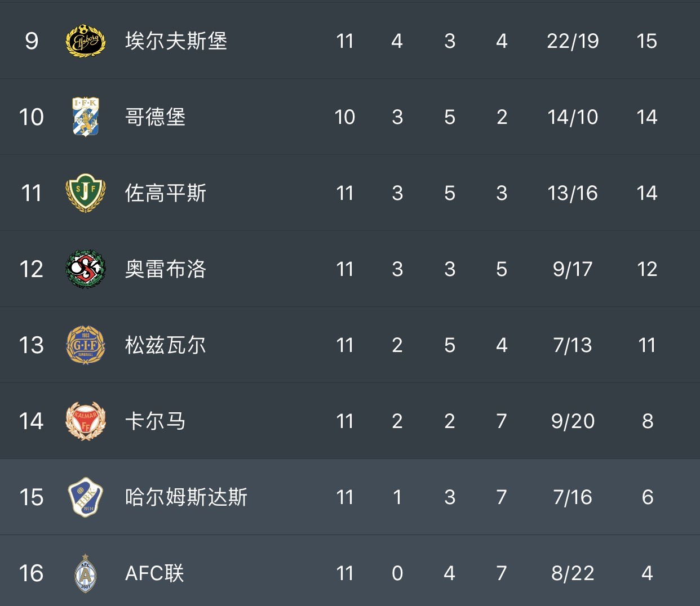Click the 9/20 goal stats of 卡尔马
Screen dimensions: 700x606
tap(573, 421)
